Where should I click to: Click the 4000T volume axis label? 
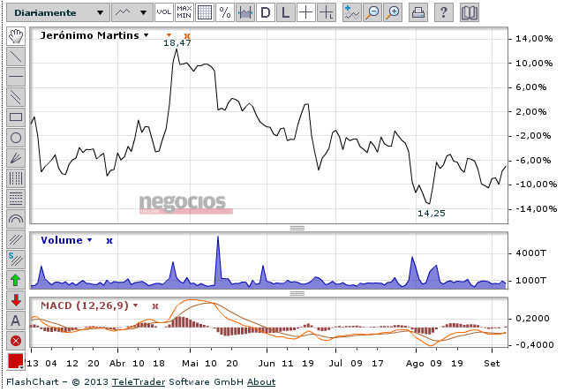pyautogui.click(x=531, y=253)
